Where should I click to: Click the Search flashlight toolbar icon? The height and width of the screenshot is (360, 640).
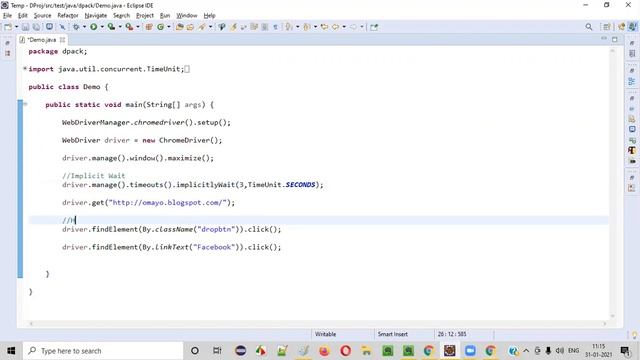coord(202,27)
